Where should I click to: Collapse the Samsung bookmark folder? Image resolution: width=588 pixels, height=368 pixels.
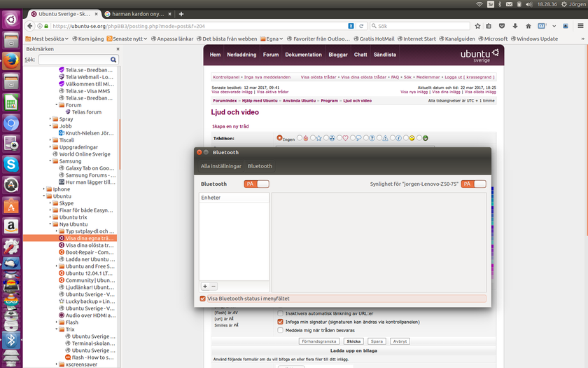[50, 161]
